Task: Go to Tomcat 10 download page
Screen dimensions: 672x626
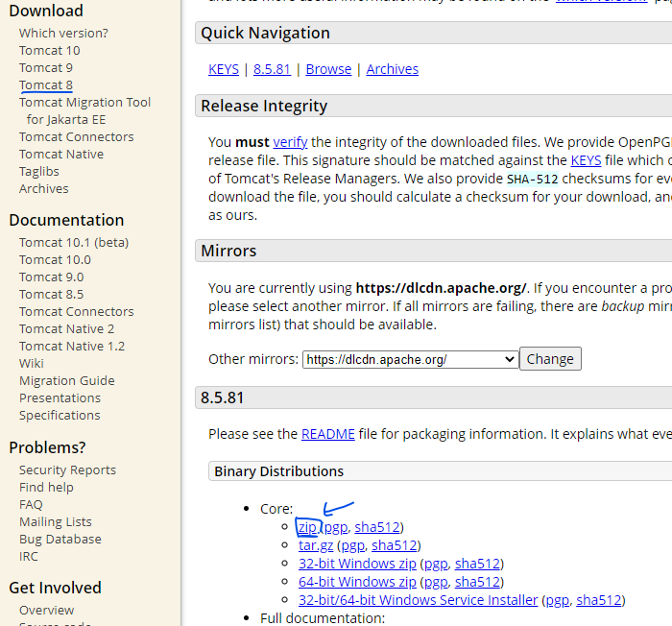Action: coord(49,51)
